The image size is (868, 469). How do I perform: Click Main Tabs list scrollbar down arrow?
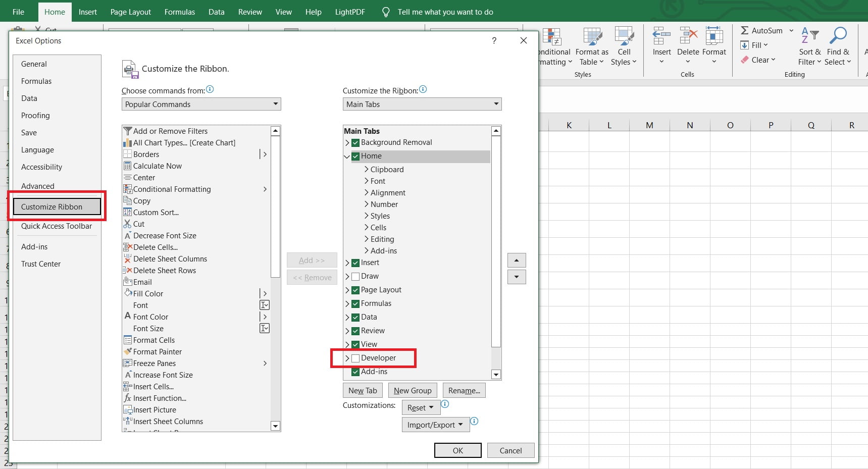[x=496, y=374]
